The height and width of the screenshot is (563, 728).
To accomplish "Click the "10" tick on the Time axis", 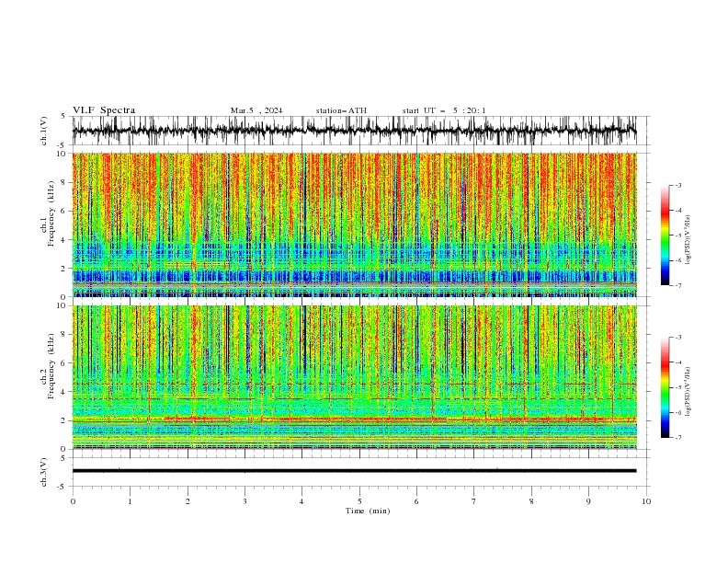I will click(x=646, y=501).
